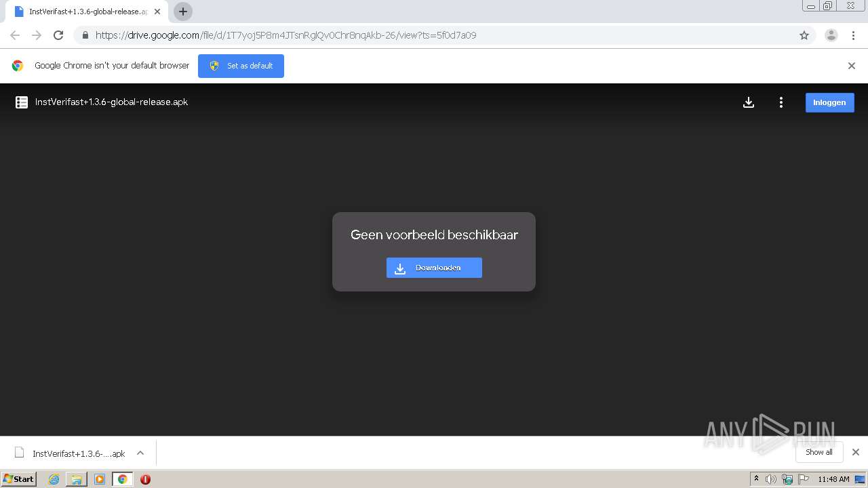Click Google Chrome isn't your default browser text
The width and height of the screenshot is (868, 488).
112,66
